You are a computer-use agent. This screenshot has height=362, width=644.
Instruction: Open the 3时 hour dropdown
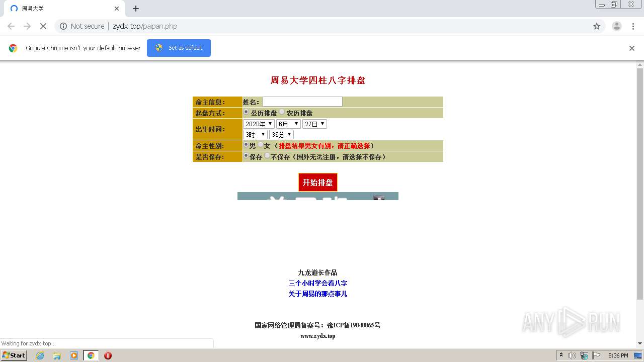[x=255, y=134]
